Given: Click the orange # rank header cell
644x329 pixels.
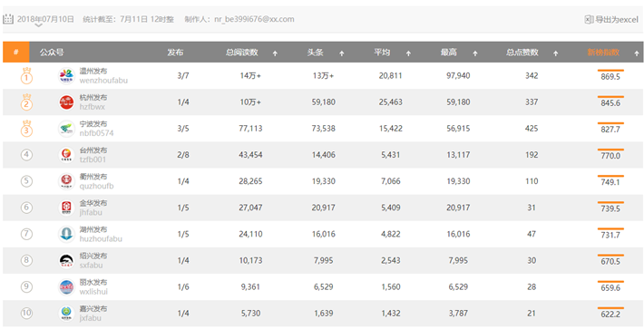Looking at the screenshot, I should click(x=16, y=52).
